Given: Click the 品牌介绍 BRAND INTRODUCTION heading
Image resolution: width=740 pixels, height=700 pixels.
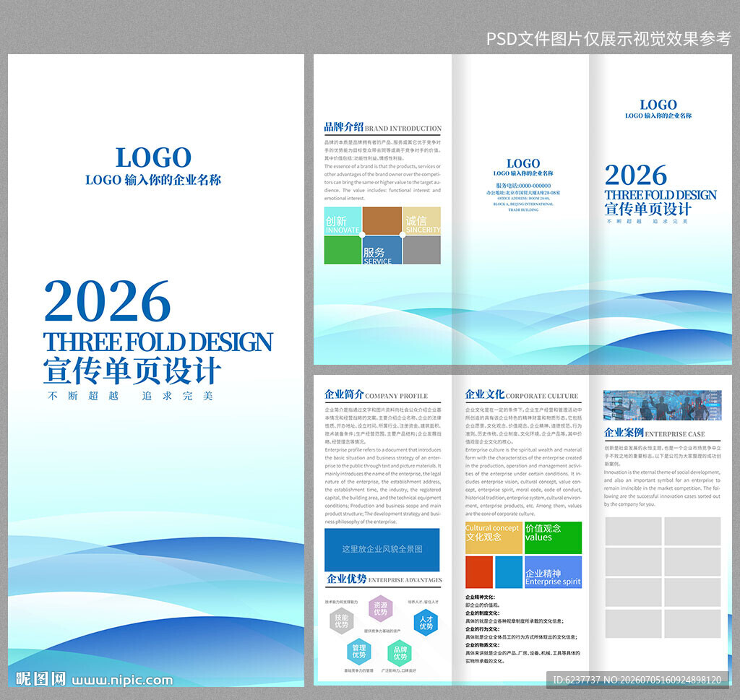Looking at the screenshot, I should [x=383, y=127].
